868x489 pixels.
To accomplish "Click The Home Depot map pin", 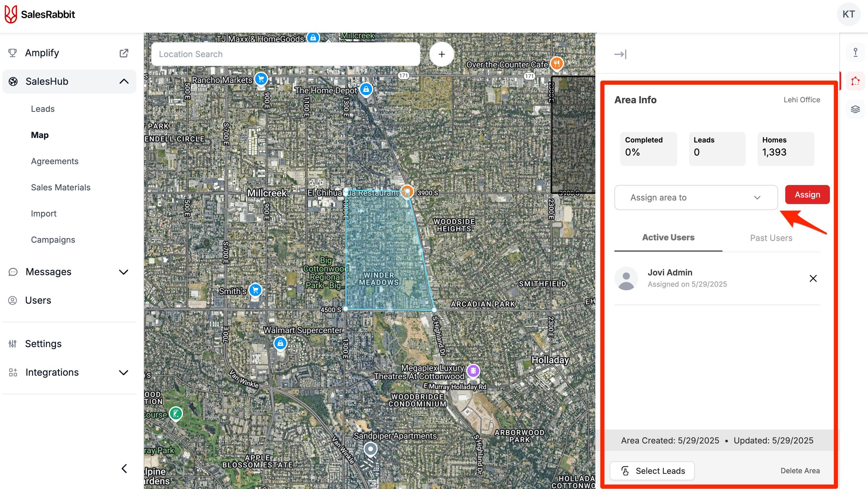I will tap(366, 89).
